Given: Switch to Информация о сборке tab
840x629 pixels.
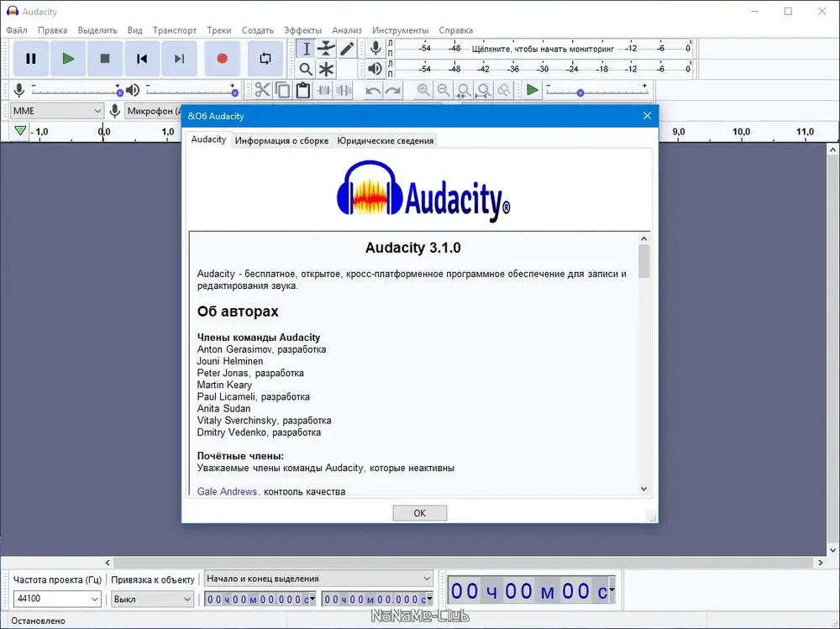Looking at the screenshot, I should (281, 141).
